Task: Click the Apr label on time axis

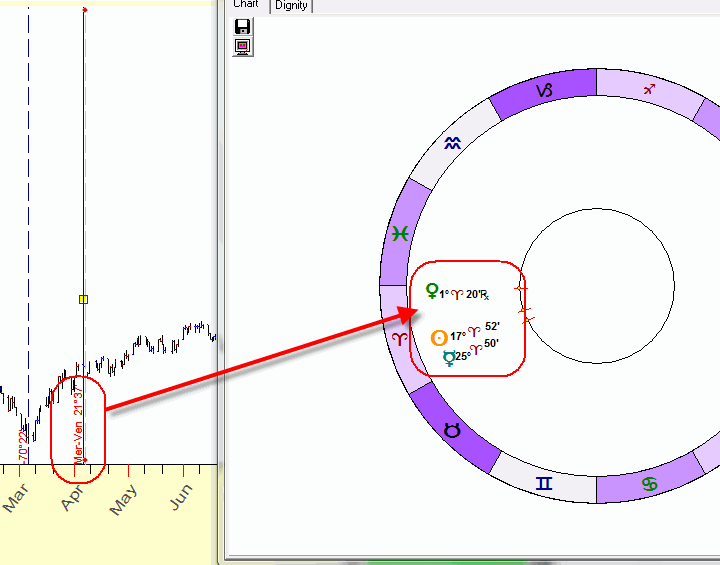Action: point(73,500)
